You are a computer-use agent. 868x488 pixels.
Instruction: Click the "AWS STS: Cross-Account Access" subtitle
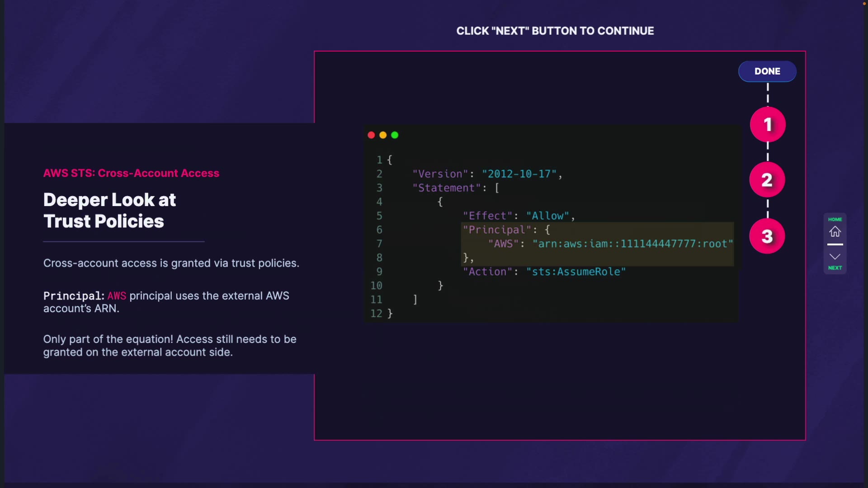pyautogui.click(x=131, y=174)
